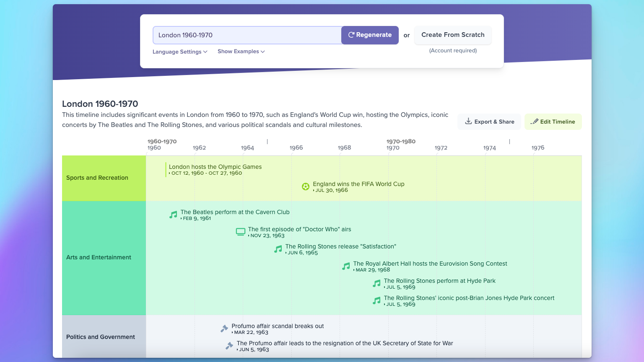Viewport: 644px width, 362px height.
Task: Select the Politics and Government category label
Action: (x=101, y=337)
